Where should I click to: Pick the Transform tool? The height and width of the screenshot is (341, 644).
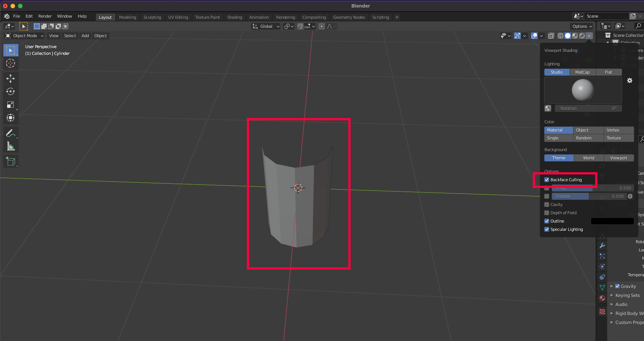coord(11,118)
